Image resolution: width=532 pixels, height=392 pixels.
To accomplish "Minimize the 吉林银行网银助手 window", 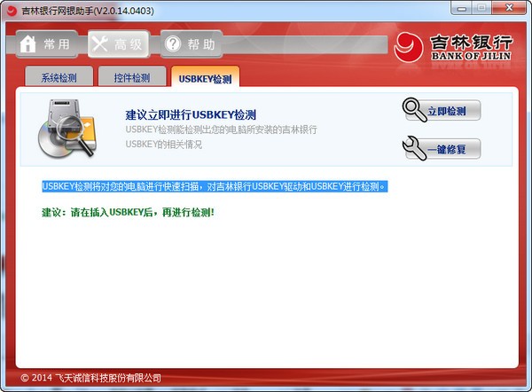I will point(462,8).
